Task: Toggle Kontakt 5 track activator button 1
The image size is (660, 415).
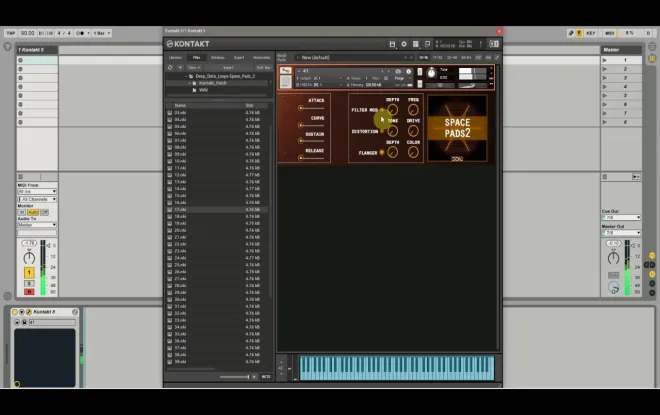Action: point(29,273)
